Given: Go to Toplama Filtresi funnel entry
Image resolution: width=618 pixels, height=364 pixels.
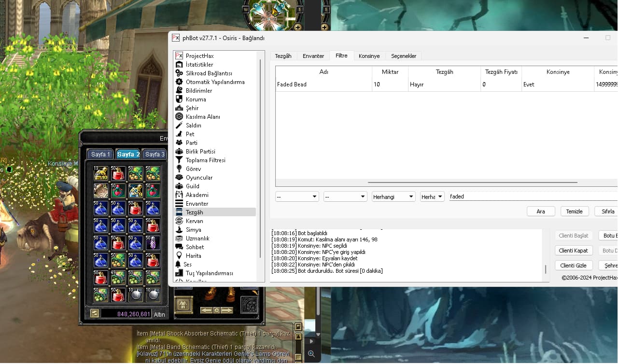Looking at the screenshot, I should pyautogui.click(x=205, y=160).
